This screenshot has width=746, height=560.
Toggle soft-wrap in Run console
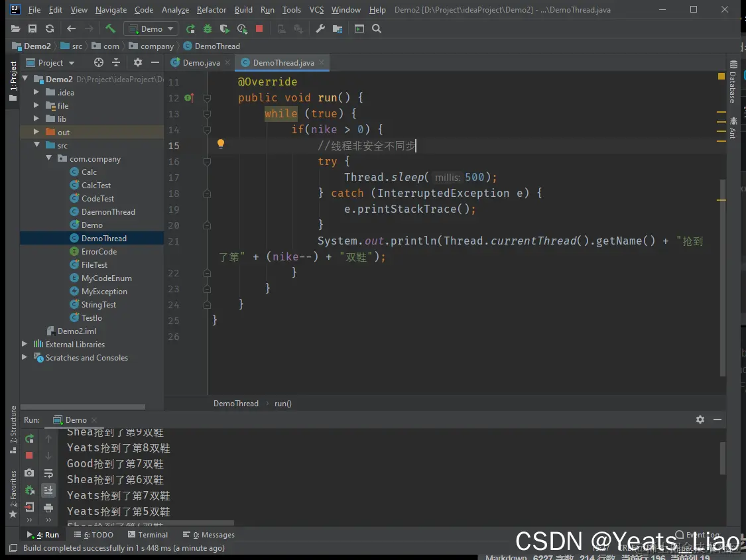[48, 473]
